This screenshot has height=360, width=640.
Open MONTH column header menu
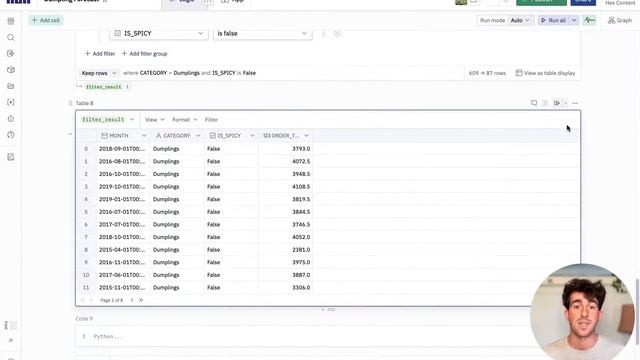tap(144, 136)
